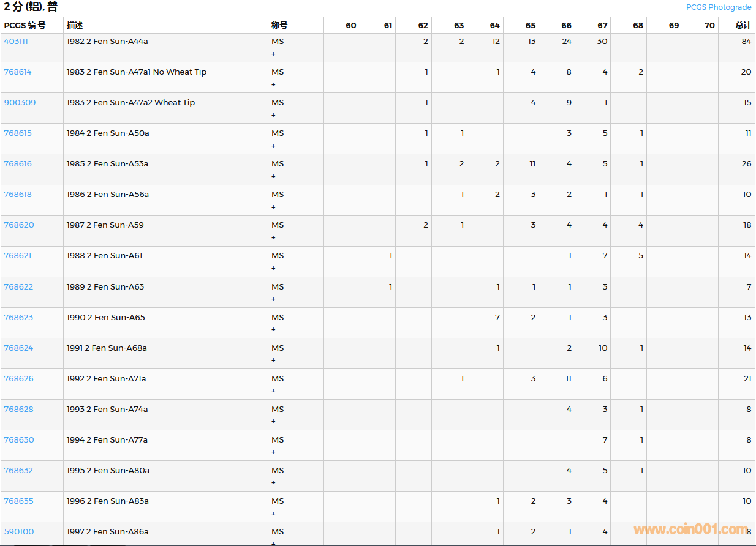Image resolution: width=756 pixels, height=546 pixels.
Task: Expand plus sign in 1990 2 Fen row
Action: click(x=273, y=329)
